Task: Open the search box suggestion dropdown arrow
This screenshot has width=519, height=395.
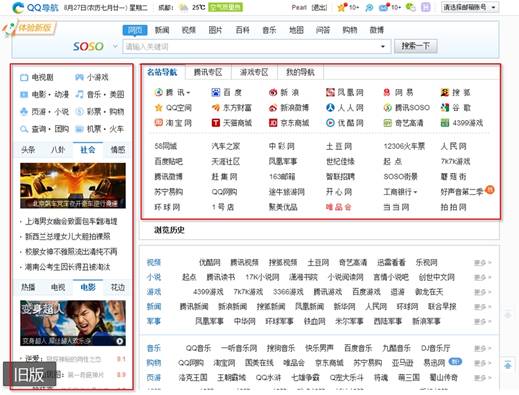Action: point(383,46)
